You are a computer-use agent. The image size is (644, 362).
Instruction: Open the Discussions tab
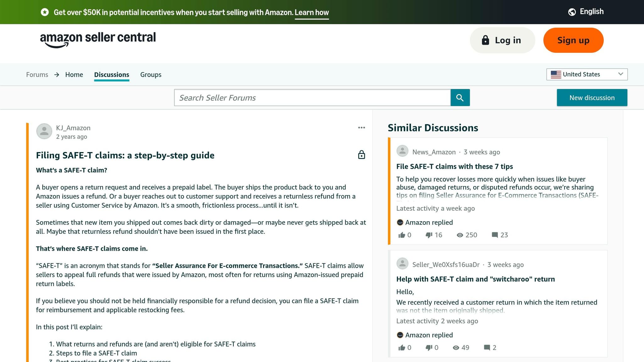[x=112, y=74]
